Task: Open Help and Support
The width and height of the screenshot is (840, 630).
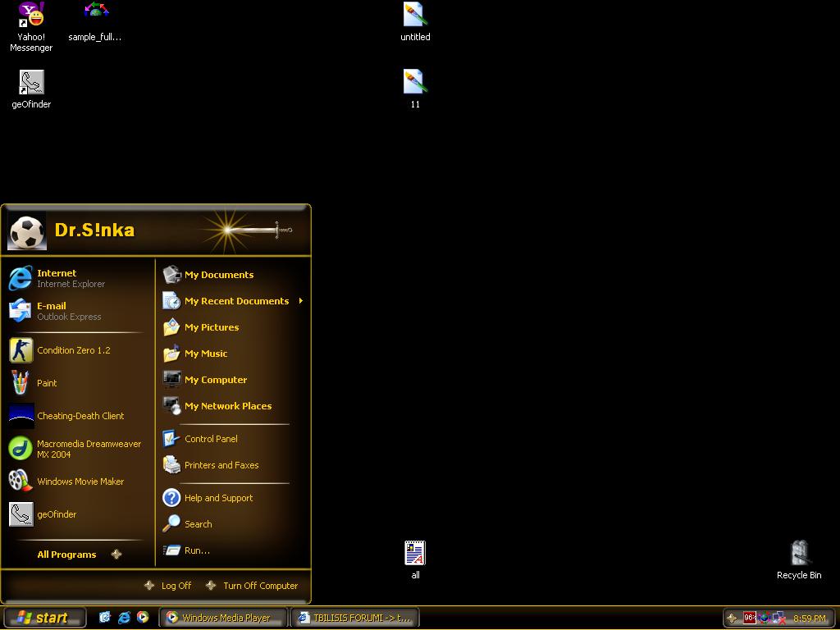Action: 234,498
